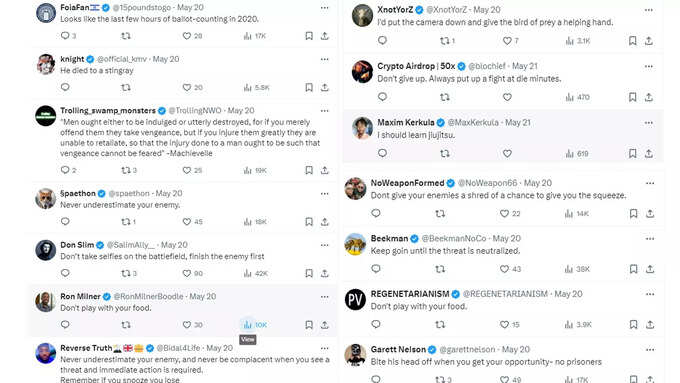Share NoWeaponFormed's tweet
Image resolution: width=680 pixels, height=383 pixels.
tap(650, 213)
